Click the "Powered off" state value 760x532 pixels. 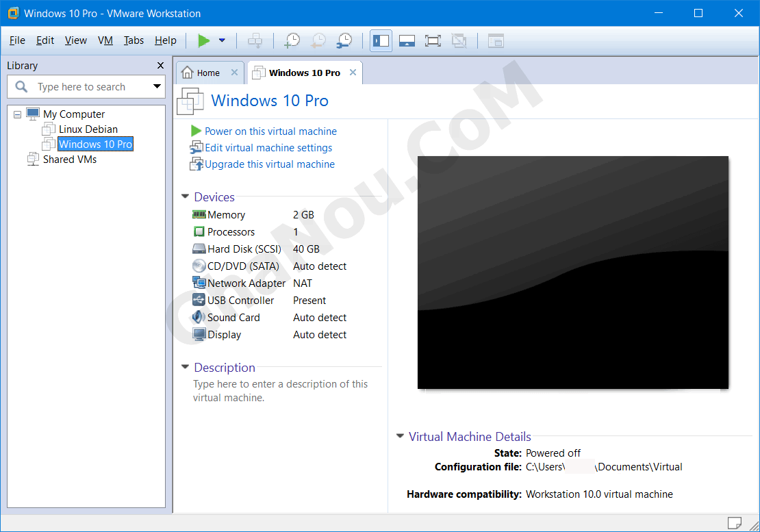pyautogui.click(x=553, y=453)
